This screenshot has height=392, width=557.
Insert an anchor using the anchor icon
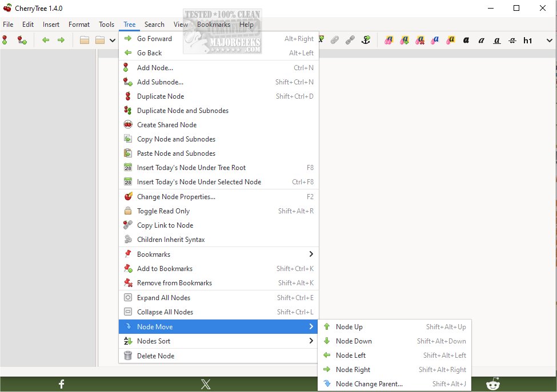[x=366, y=40]
